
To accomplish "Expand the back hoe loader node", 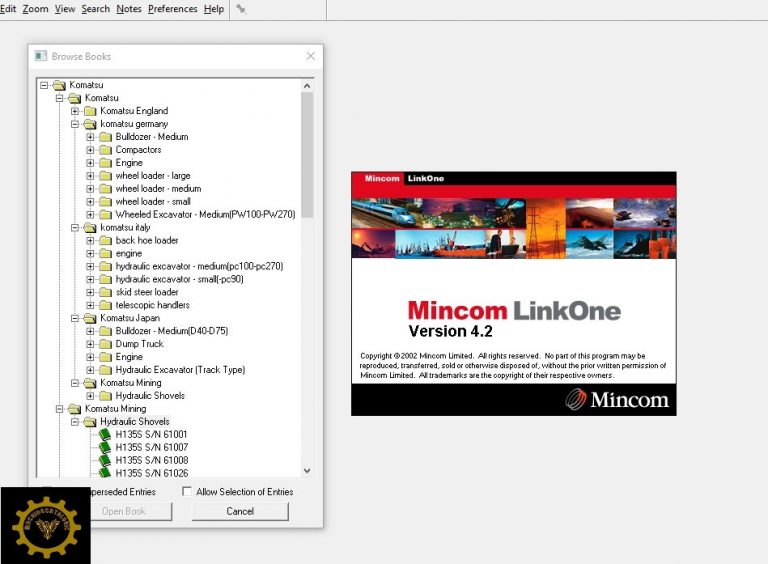I will pos(90,241).
